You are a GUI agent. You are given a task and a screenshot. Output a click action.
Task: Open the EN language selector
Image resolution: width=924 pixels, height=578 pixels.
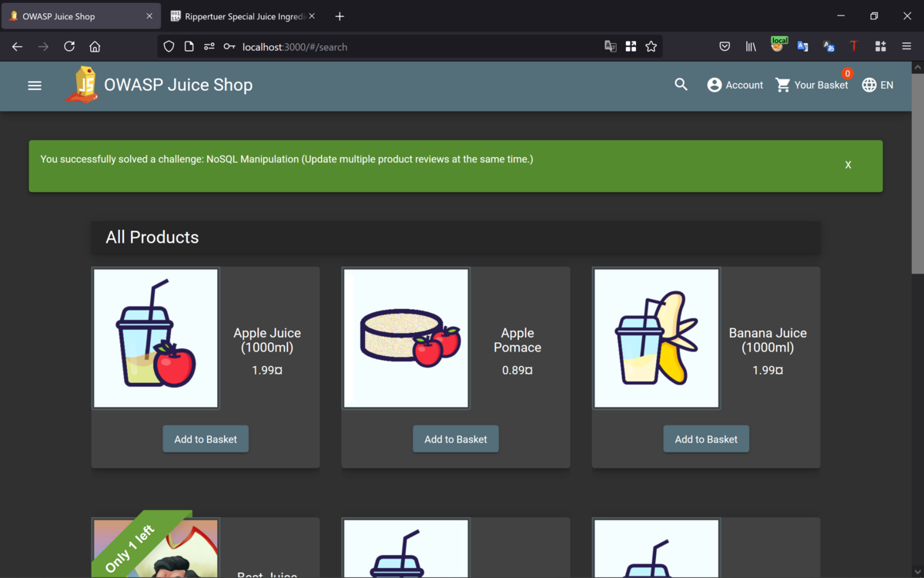click(878, 85)
